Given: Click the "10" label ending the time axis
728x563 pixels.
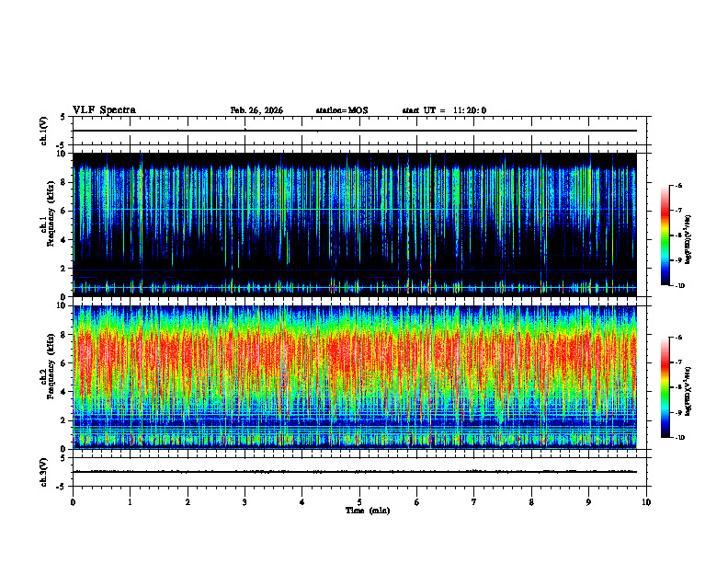Looking at the screenshot, I should tap(646, 502).
